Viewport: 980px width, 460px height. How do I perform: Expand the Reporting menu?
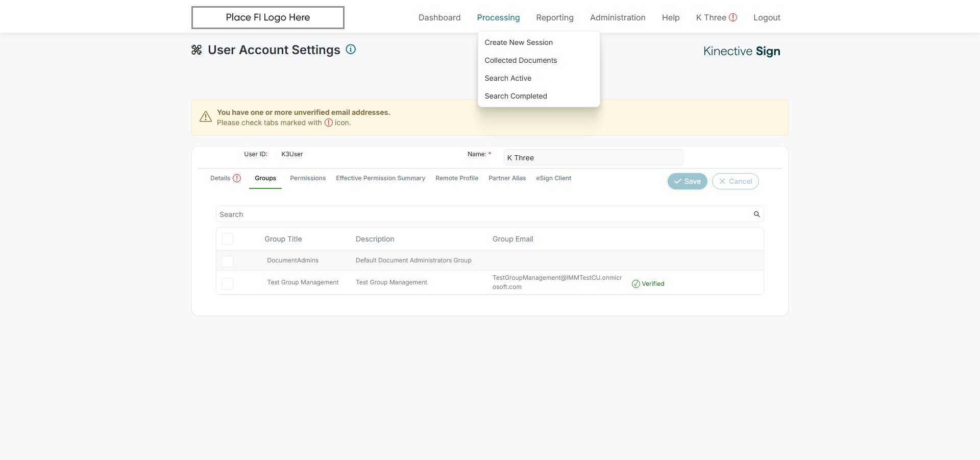(x=554, y=17)
